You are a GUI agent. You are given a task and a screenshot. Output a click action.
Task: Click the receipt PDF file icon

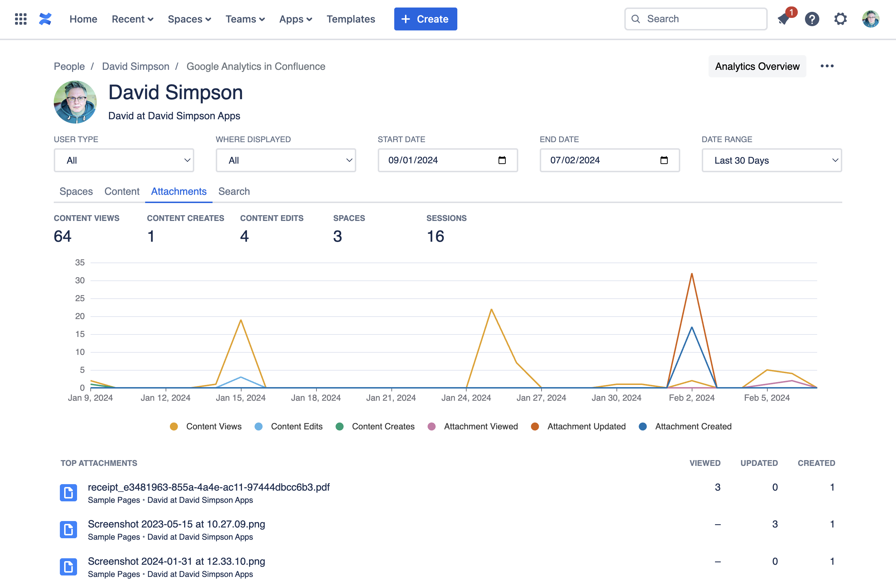68,492
